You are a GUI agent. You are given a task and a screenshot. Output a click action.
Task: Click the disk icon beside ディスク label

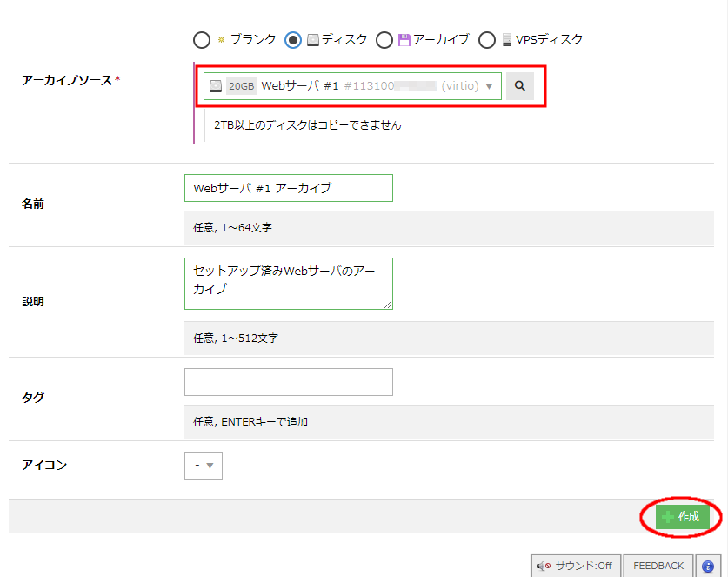pos(312,40)
